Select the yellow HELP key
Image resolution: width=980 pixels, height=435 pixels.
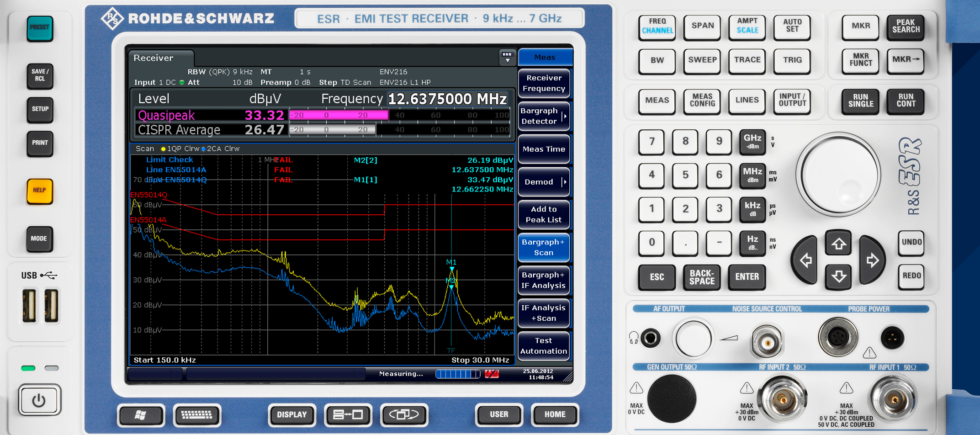[40, 191]
